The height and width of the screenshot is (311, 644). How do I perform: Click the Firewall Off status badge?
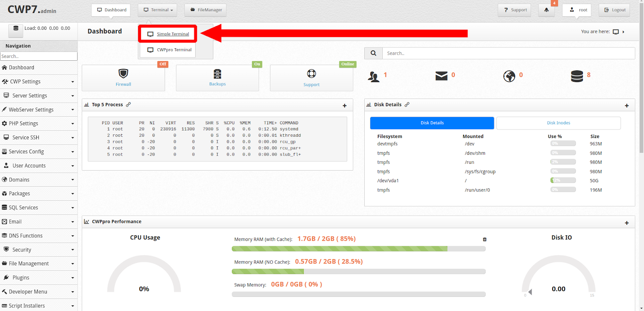point(163,64)
